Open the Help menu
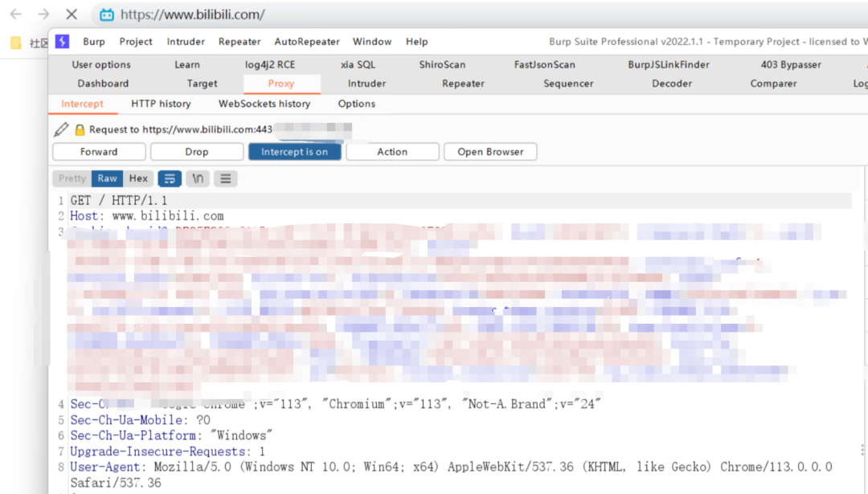868x494 pixels. pyautogui.click(x=417, y=42)
